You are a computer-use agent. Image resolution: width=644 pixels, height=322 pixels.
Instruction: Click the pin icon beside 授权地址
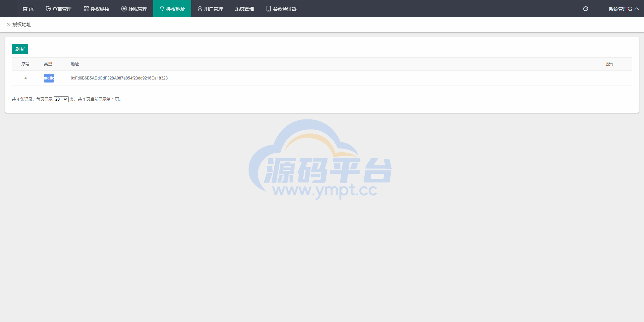162,9
